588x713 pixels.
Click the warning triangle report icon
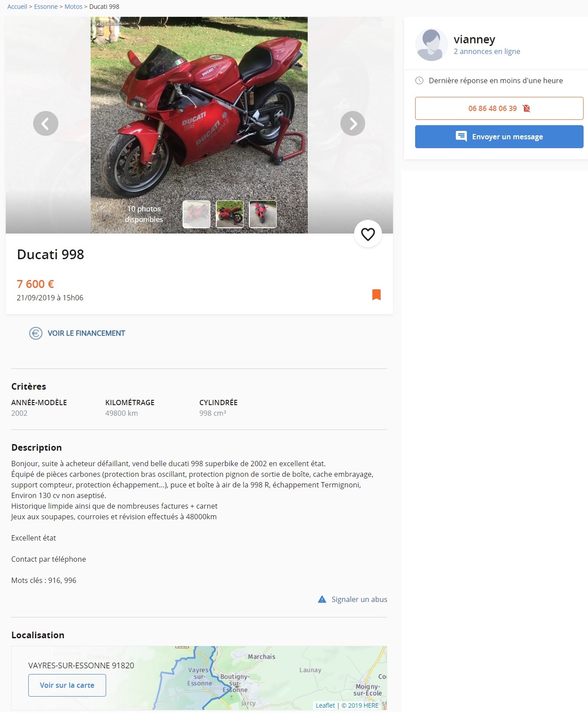[x=322, y=599]
